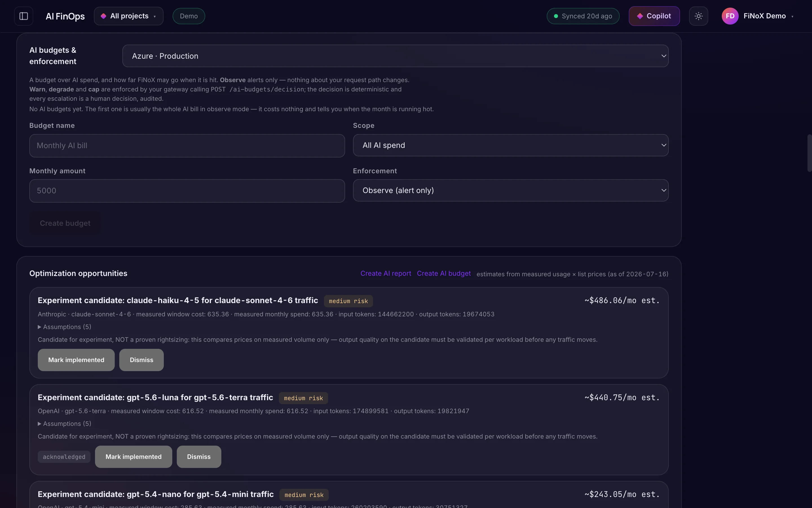Open the Scope All AI spend dropdown
The image size is (812, 508).
click(x=510, y=145)
